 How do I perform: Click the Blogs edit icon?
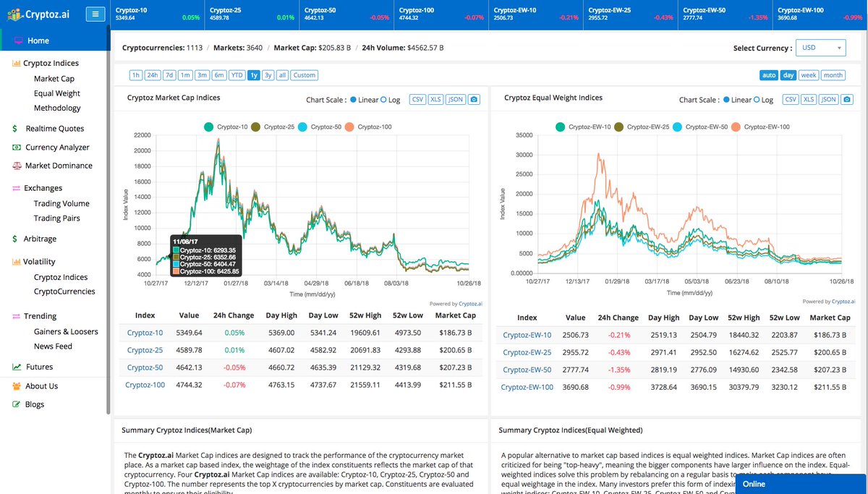pyautogui.click(x=16, y=404)
